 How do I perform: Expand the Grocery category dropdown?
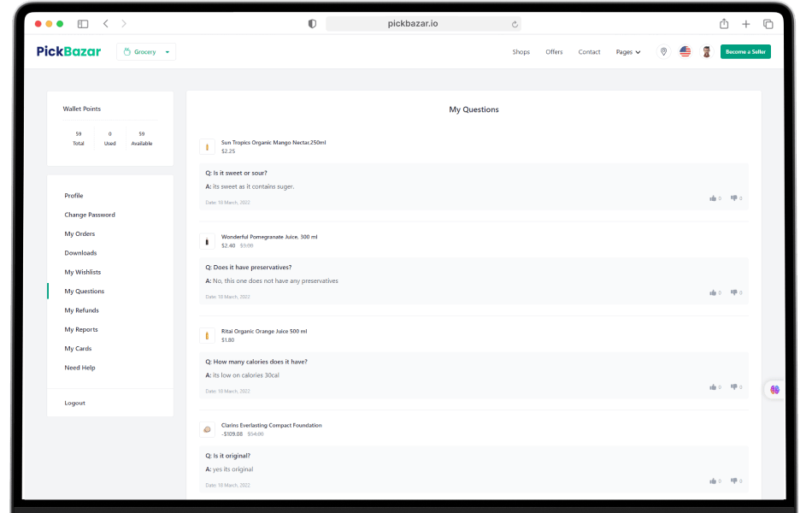tap(146, 52)
